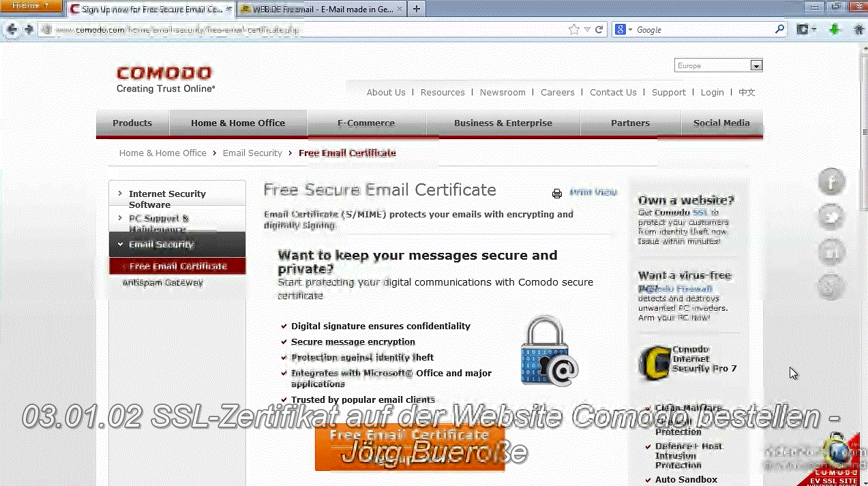Viewport: 868px width, 486px height.
Task: Open the Twitter social icon
Action: click(x=832, y=217)
